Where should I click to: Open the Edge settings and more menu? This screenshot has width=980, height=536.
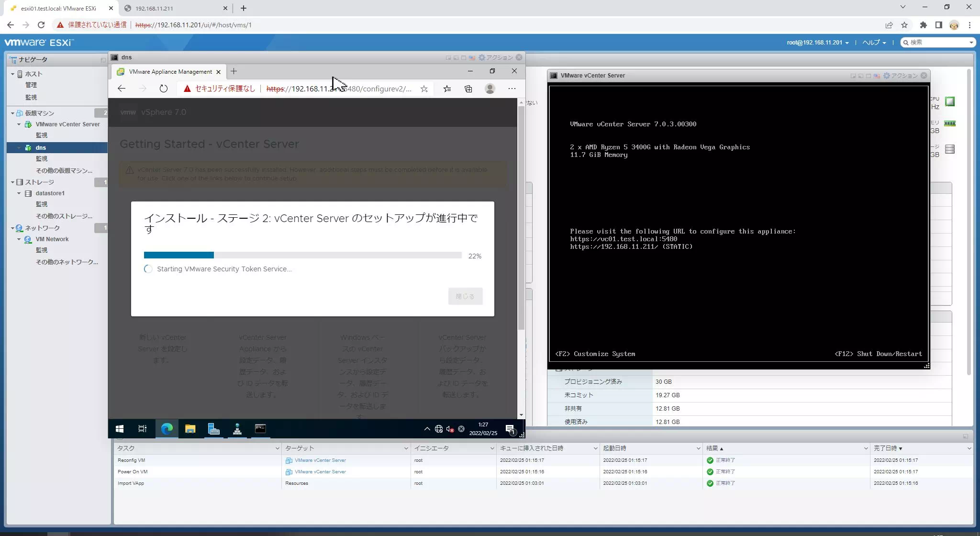pos(512,89)
